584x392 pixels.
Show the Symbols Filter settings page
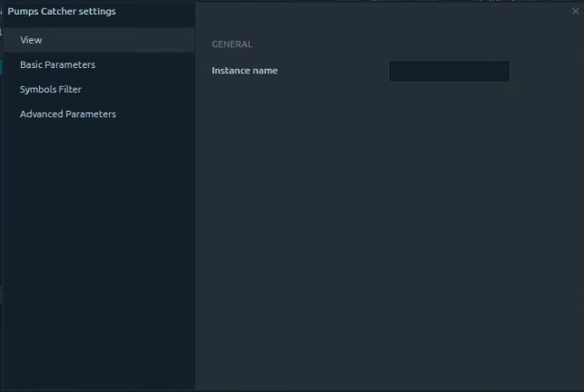(x=51, y=89)
